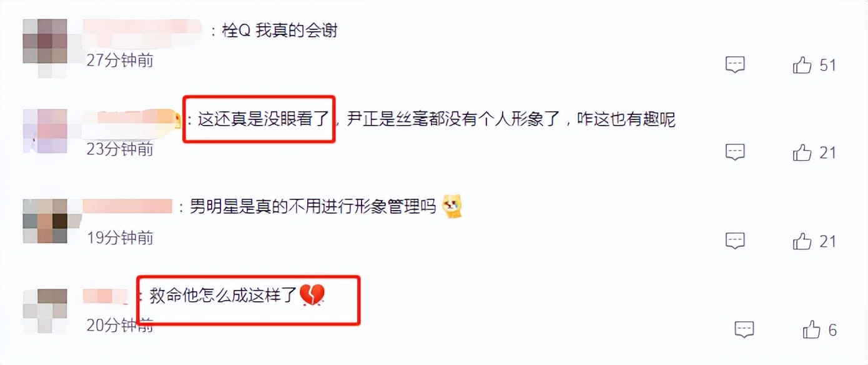Select the crying cat emoji
The height and width of the screenshot is (365, 868).
452,206
